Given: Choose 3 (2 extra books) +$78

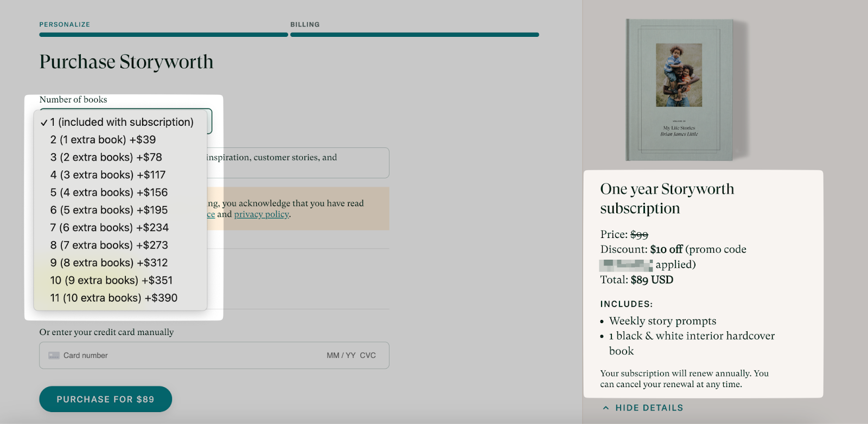Looking at the screenshot, I should click(106, 157).
